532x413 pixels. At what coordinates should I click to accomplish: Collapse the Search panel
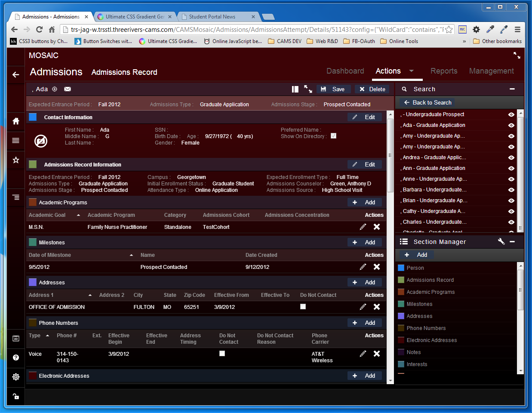[x=512, y=89]
